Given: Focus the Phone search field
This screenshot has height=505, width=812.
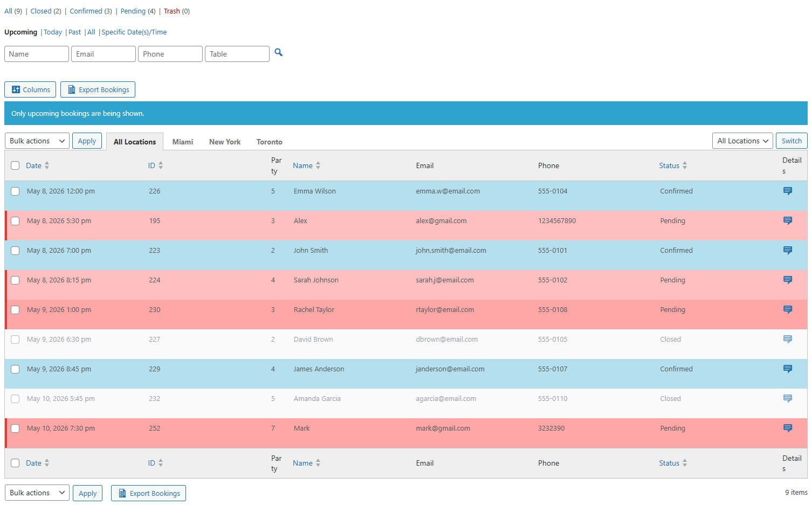Looking at the screenshot, I should point(170,54).
